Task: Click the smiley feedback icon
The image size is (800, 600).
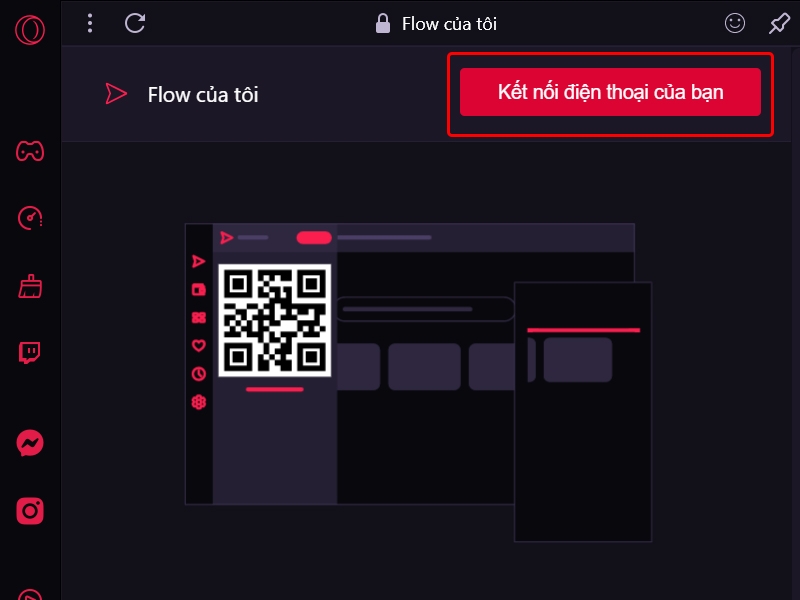Action: pos(735,23)
